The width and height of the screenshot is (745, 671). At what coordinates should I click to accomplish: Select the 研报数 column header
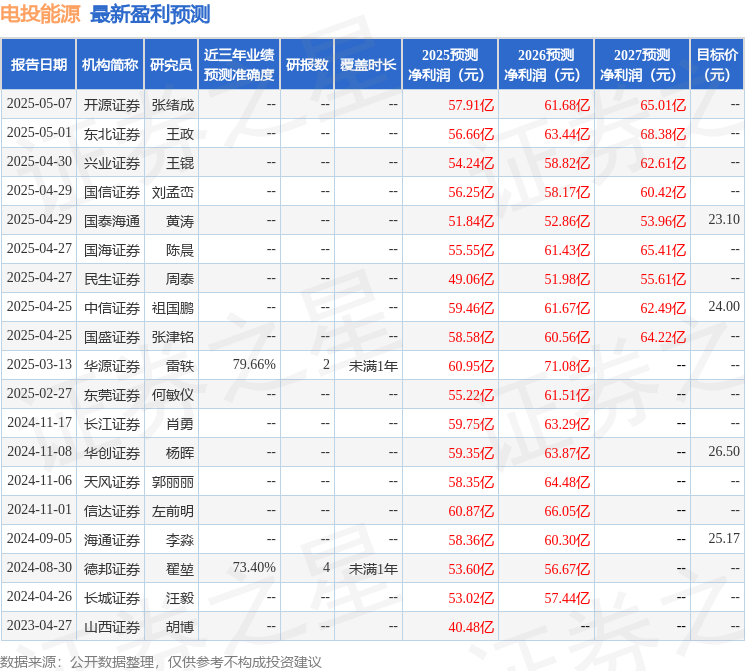pyautogui.click(x=307, y=65)
